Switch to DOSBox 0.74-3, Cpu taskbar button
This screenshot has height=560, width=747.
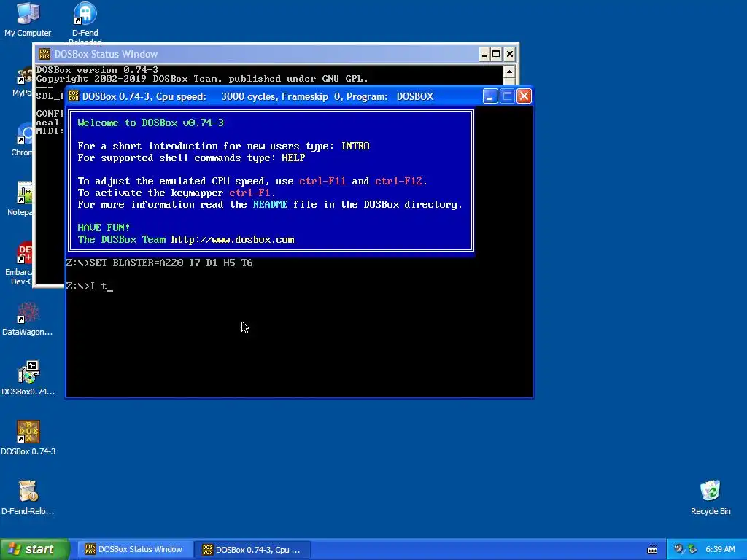click(x=252, y=550)
